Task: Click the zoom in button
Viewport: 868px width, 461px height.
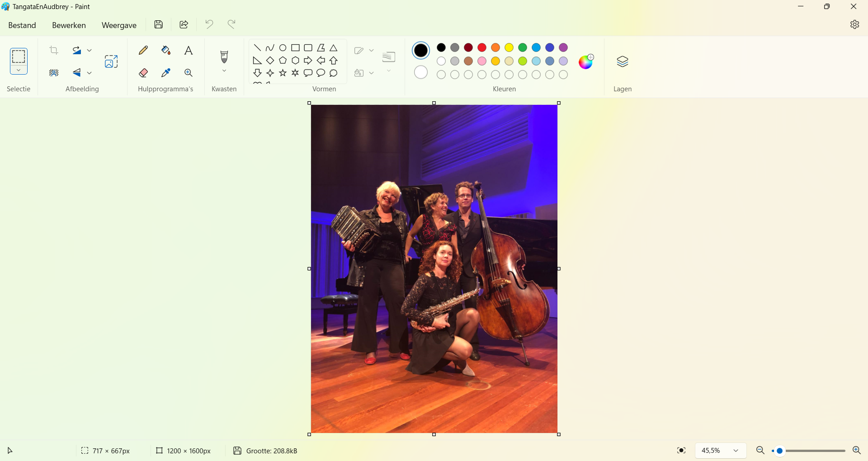Action: [856, 451]
